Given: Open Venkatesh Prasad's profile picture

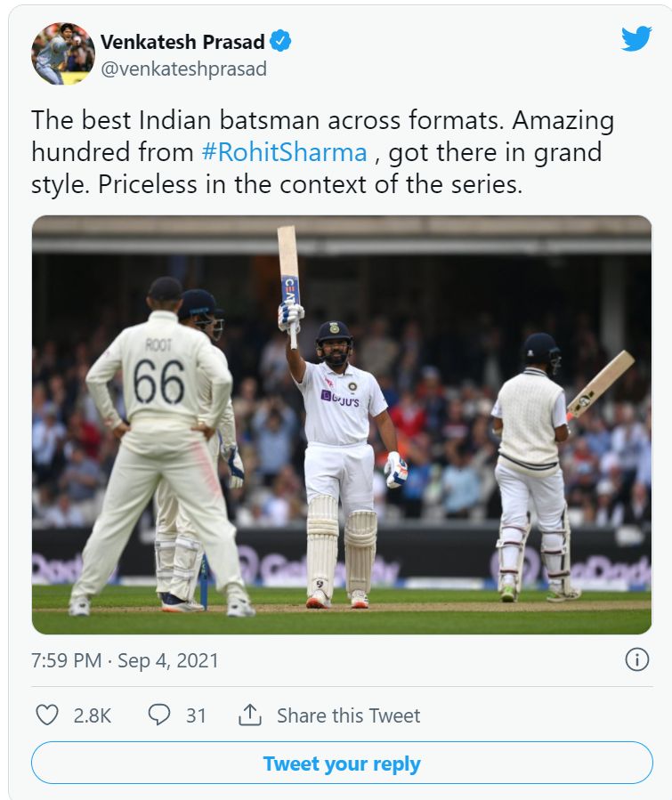Looking at the screenshot, I should point(62,53).
